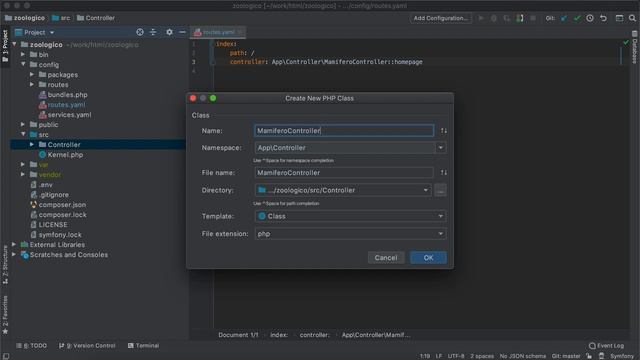Image resolution: width=640 pixels, height=360 pixels.
Task: Select the .gitignore file
Action: point(49,195)
